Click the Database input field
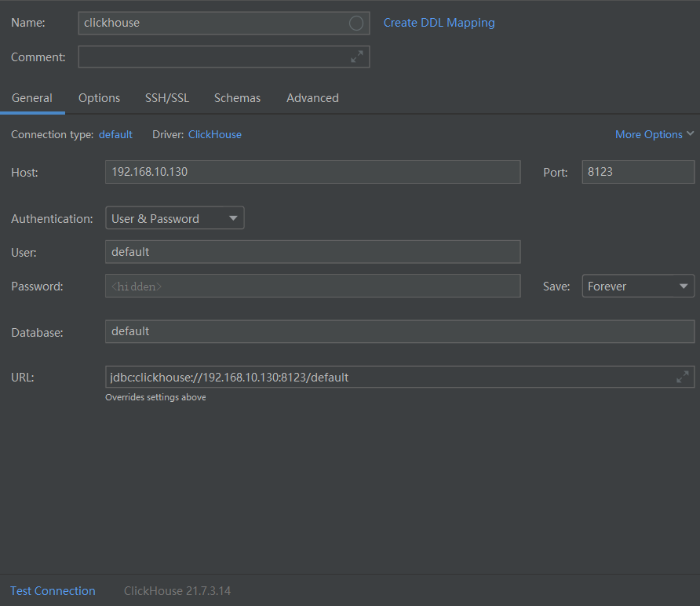Image resolution: width=700 pixels, height=606 pixels. (400, 331)
